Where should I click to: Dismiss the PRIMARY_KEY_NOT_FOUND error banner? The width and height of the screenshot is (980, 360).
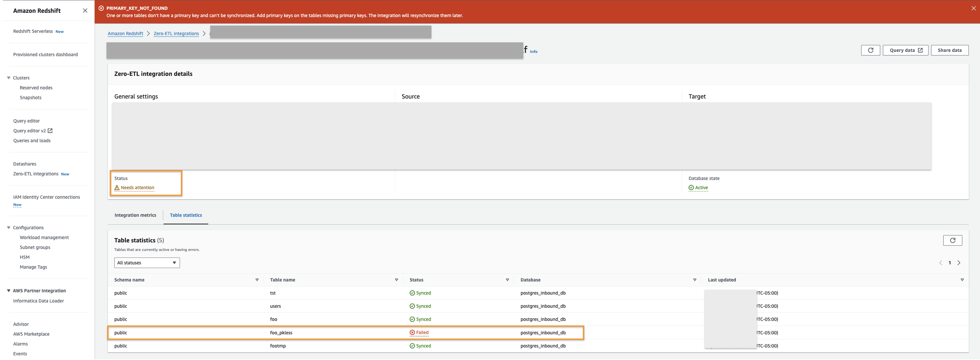(x=973, y=8)
